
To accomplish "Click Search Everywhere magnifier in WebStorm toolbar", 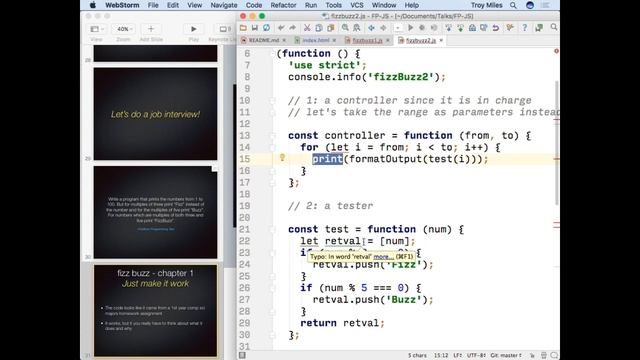I will point(554,27).
